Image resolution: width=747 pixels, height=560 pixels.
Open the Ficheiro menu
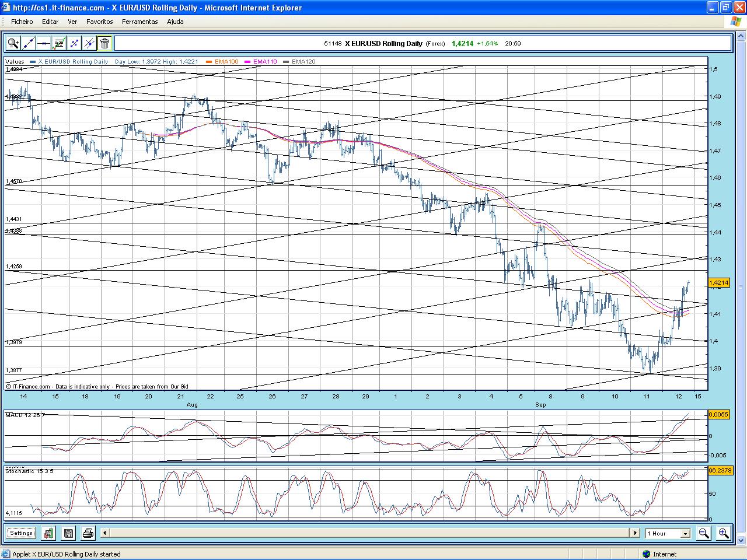[22, 22]
